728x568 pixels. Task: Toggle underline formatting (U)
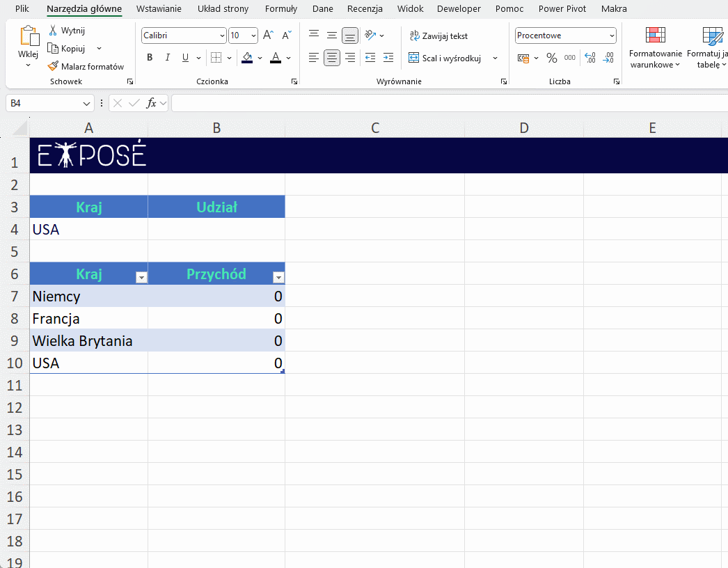click(x=185, y=58)
